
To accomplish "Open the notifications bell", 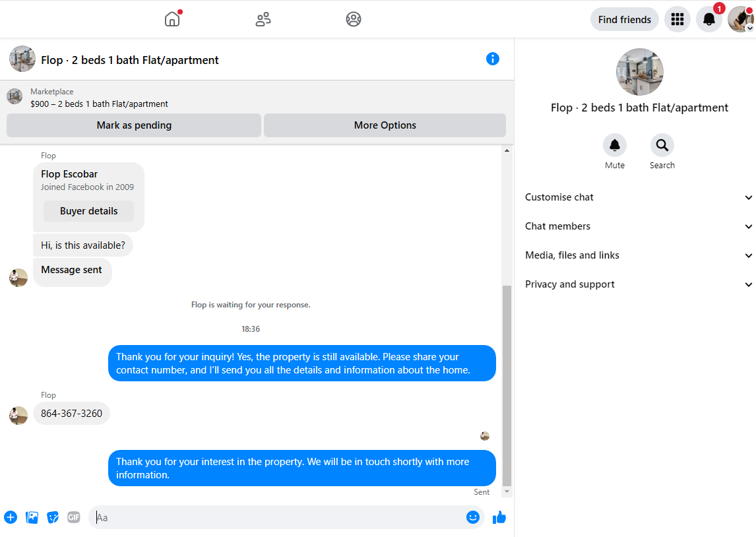I will coord(709,19).
